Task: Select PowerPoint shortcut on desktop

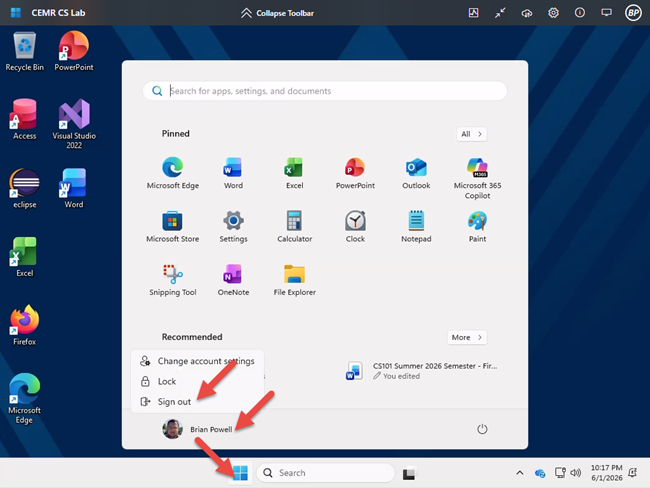Action: click(74, 51)
